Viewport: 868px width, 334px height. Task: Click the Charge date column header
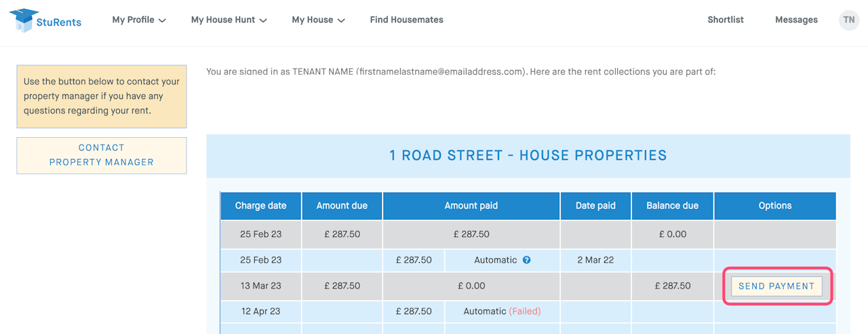(x=260, y=206)
